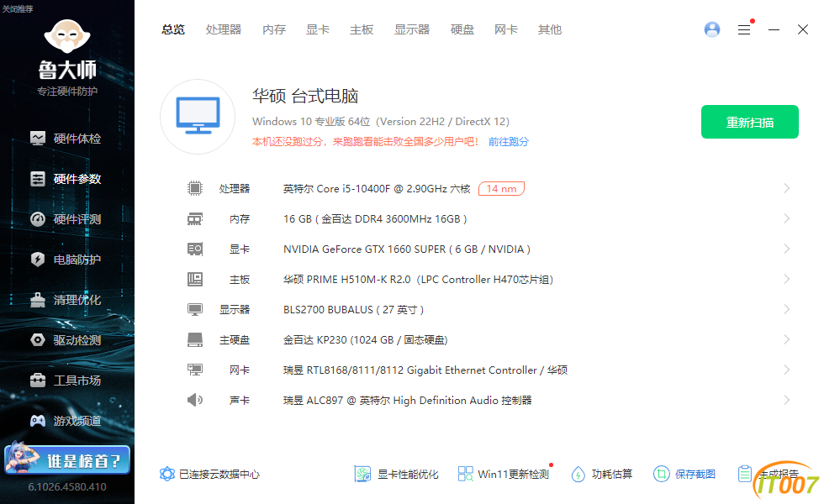
Task: Switch to the 其他 tab
Action: click(x=550, y=30)
